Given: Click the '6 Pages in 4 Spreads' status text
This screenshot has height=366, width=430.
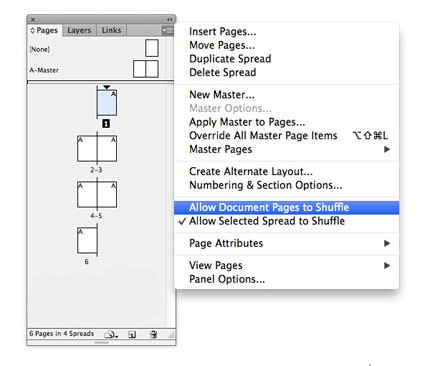Looking at the screenshot, I should (62, 334).
